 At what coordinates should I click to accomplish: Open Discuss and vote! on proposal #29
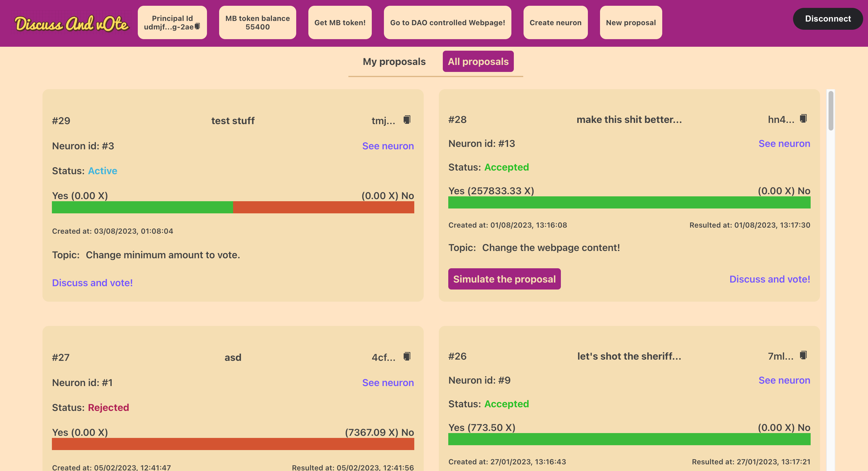(92, 283)
